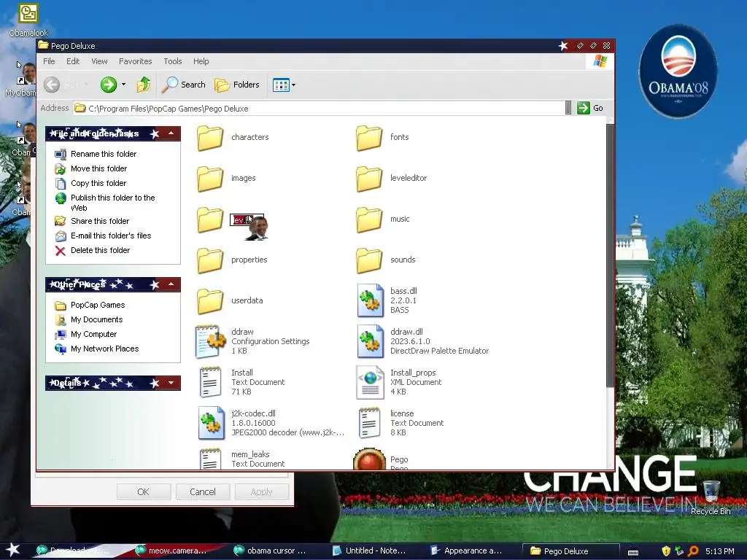Click Copy this folder link
Viewport: 747px width, 560px height.
98,183
